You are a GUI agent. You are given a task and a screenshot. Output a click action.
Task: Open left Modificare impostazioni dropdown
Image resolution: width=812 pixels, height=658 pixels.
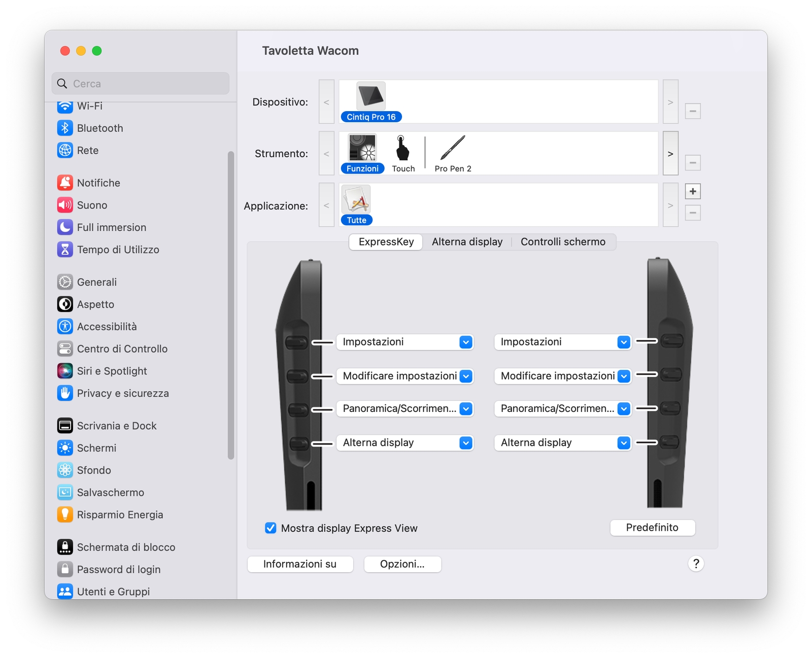[405, 376]
